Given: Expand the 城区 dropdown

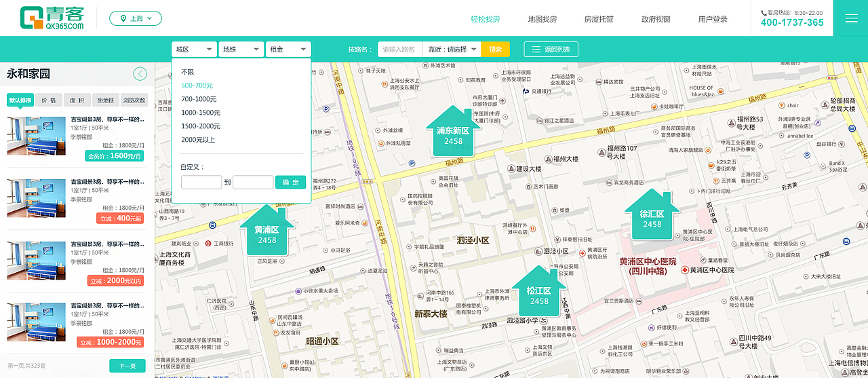Looking at the screenshot, I should click(194, 49).
